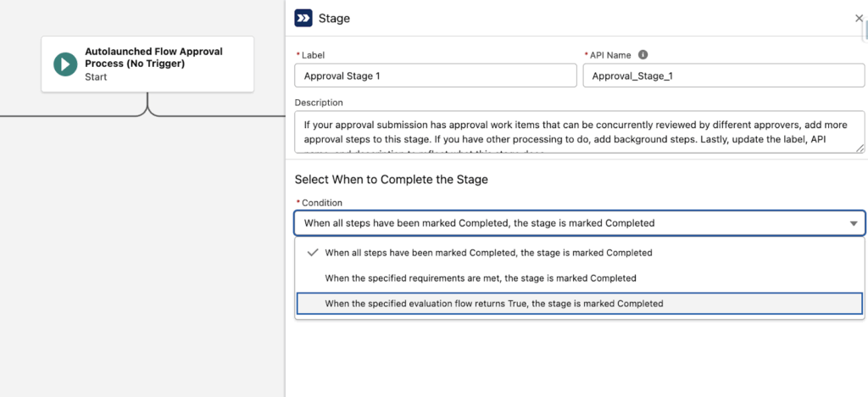The width and height of the screenshot is (868, 397).
Task: Open the API Name info tooltip icon
Action: pos(643,55)
